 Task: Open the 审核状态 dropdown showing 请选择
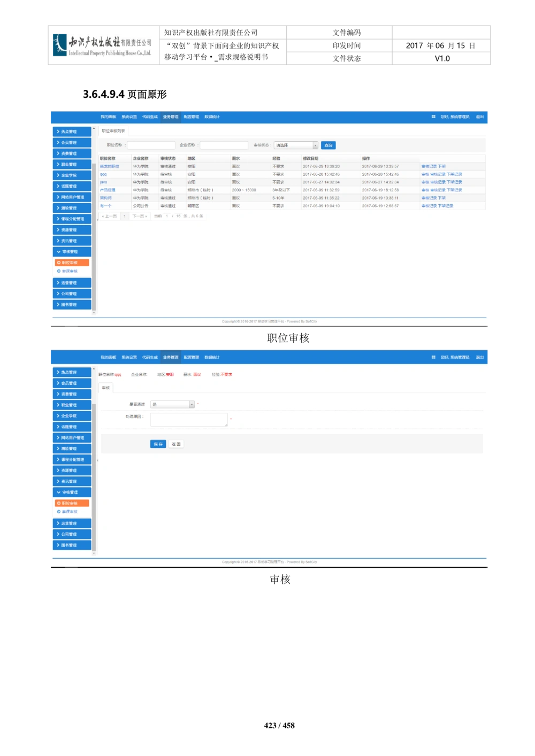296,145
